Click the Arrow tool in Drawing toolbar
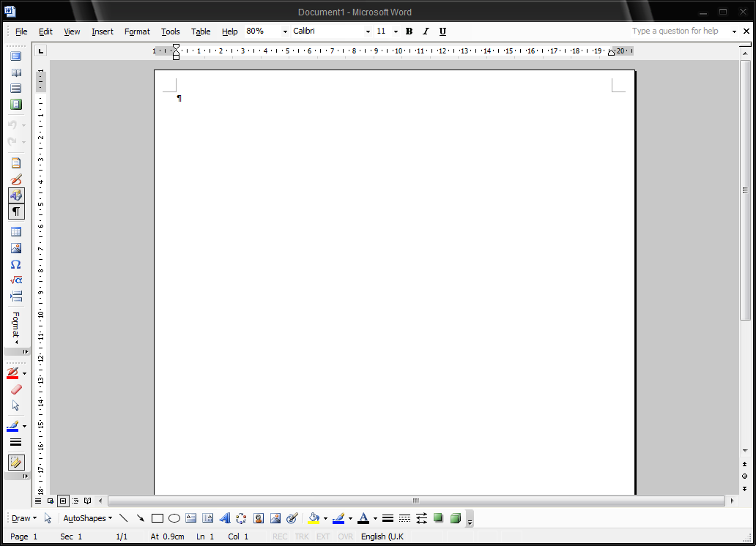The height and width of the screenshot is (546, 756). [140, 518]
